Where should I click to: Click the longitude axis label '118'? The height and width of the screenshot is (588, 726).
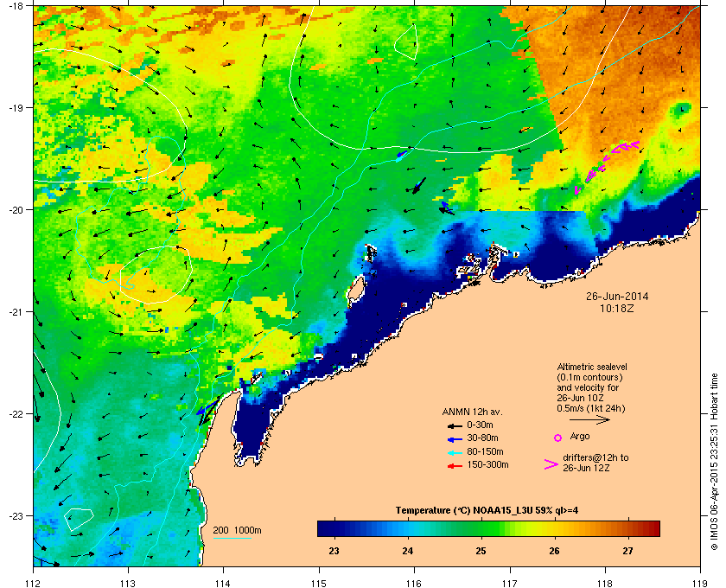605,583
